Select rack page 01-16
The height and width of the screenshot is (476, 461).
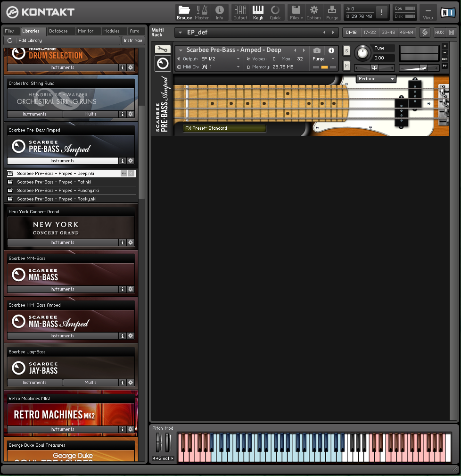[351, 32]
